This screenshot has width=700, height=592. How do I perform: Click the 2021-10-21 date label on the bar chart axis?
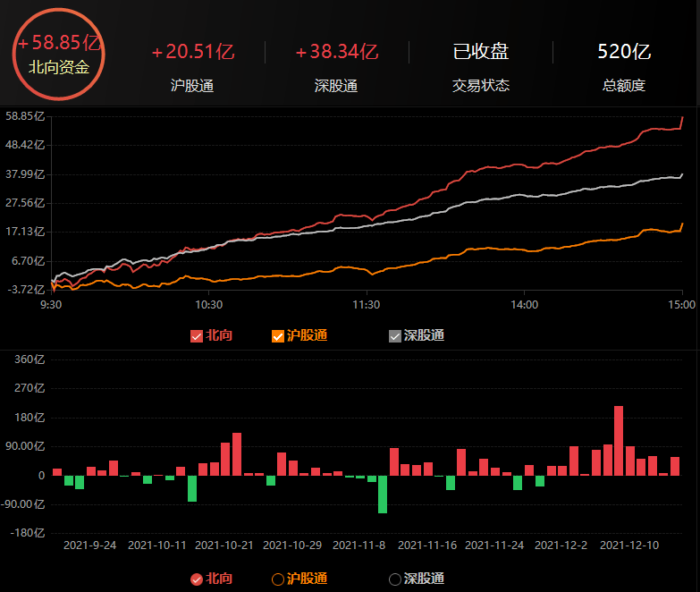pos(224,545)
